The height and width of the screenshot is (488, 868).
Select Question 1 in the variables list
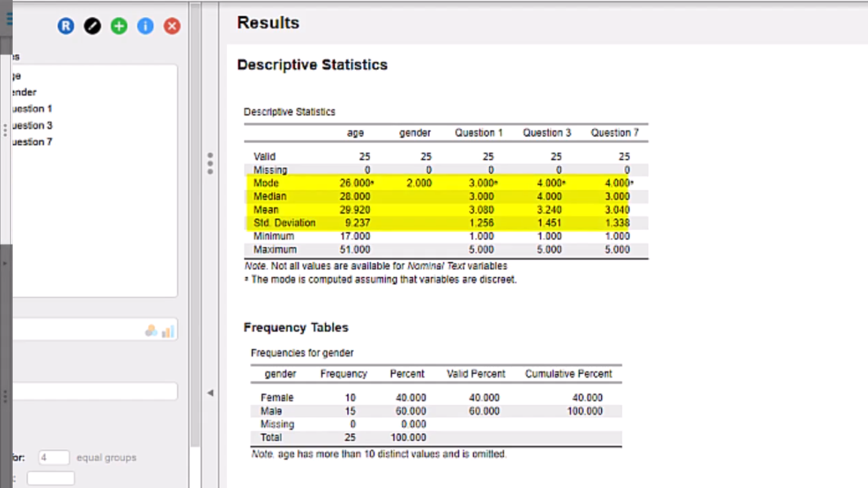[x=33, y=109]
